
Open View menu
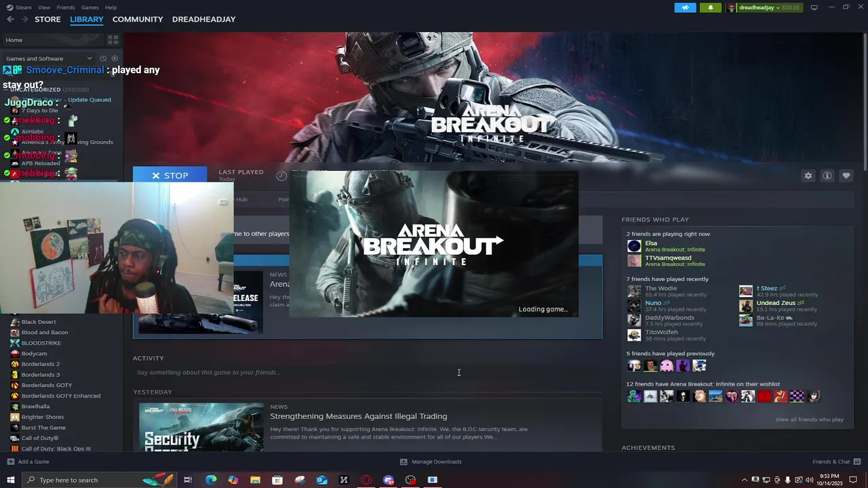44,7
